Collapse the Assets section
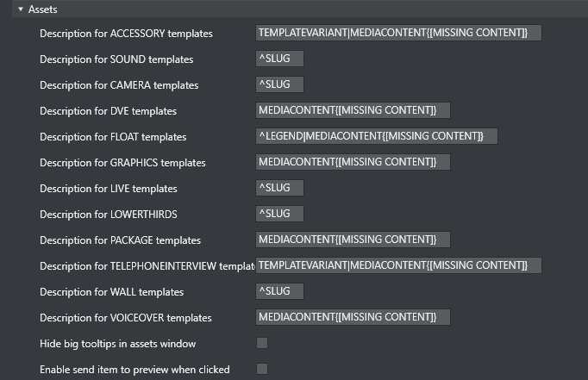 coord(21,9)
